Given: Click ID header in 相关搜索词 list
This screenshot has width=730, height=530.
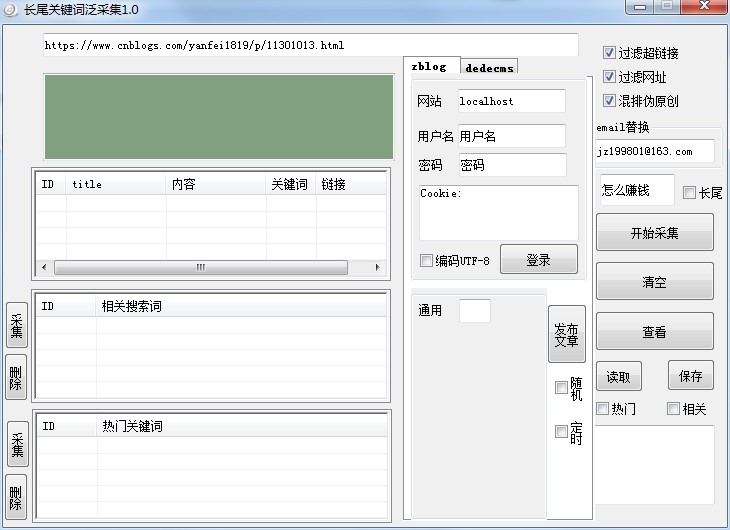Looking at the screenshot, I should 66,306.
